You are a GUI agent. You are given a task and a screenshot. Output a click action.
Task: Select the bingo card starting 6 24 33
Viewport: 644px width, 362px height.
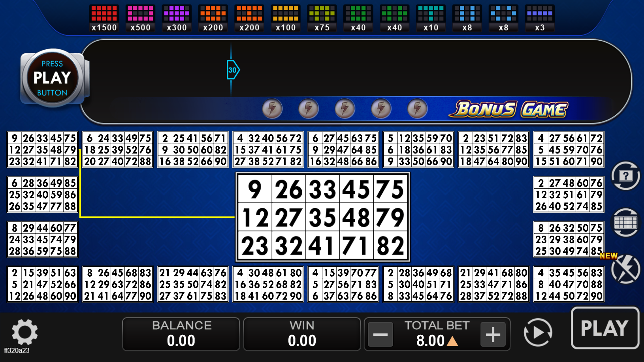[118, 150]
